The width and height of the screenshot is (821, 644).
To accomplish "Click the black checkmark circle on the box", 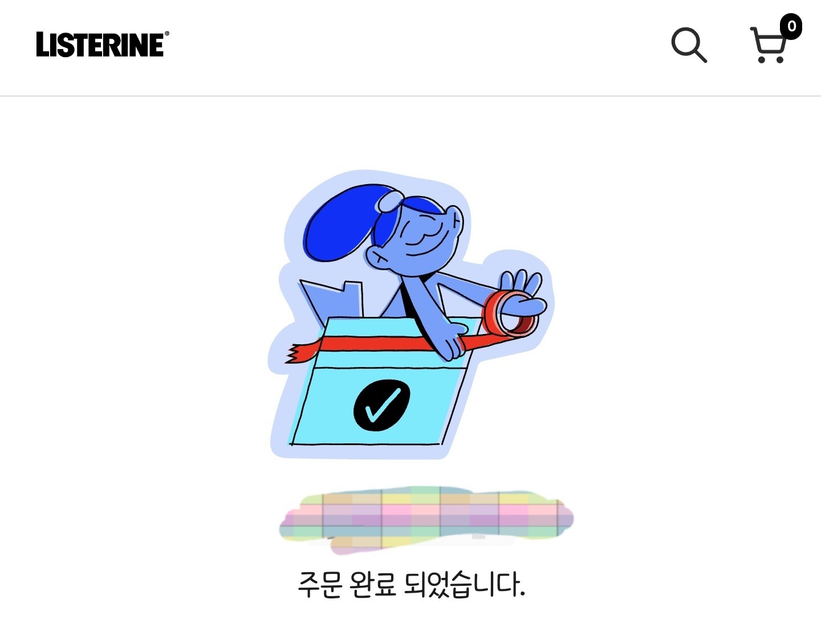I will [382, 405].
